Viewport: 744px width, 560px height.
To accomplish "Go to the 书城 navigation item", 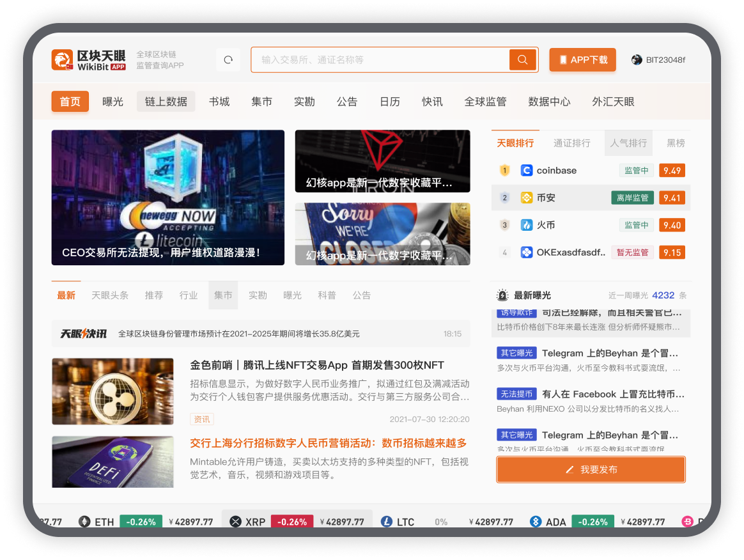I will pos(219,102).
